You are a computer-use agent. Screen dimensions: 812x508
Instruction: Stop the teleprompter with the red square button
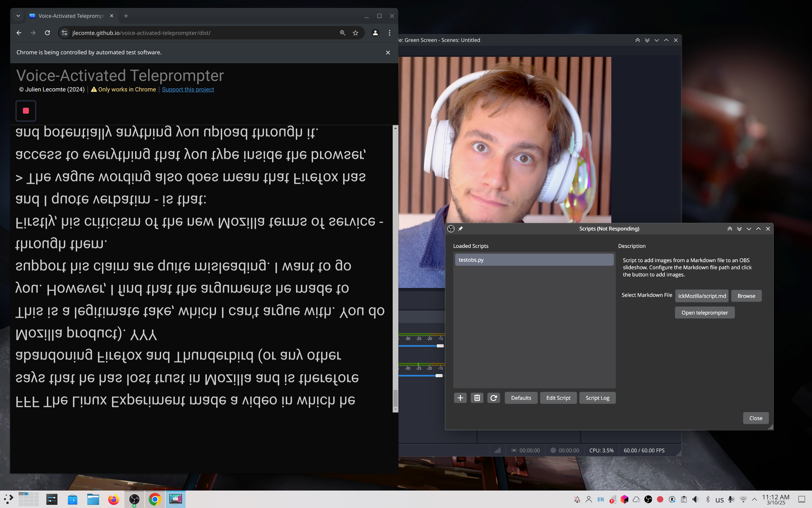(26, 111)
